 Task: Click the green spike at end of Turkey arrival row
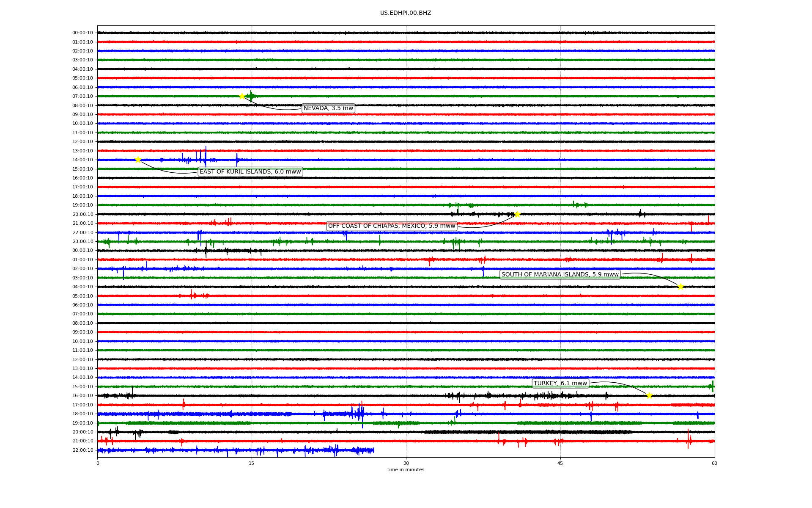point(712,386)
